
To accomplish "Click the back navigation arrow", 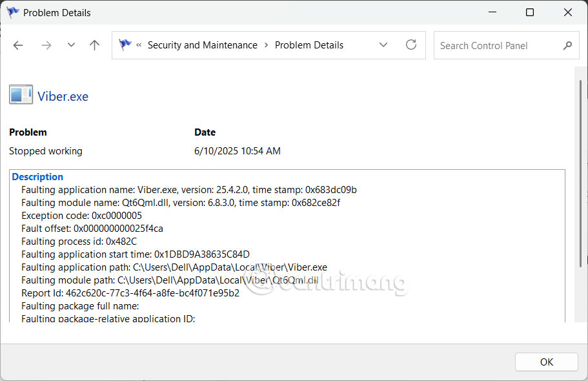I will click(x=17, y=45).
